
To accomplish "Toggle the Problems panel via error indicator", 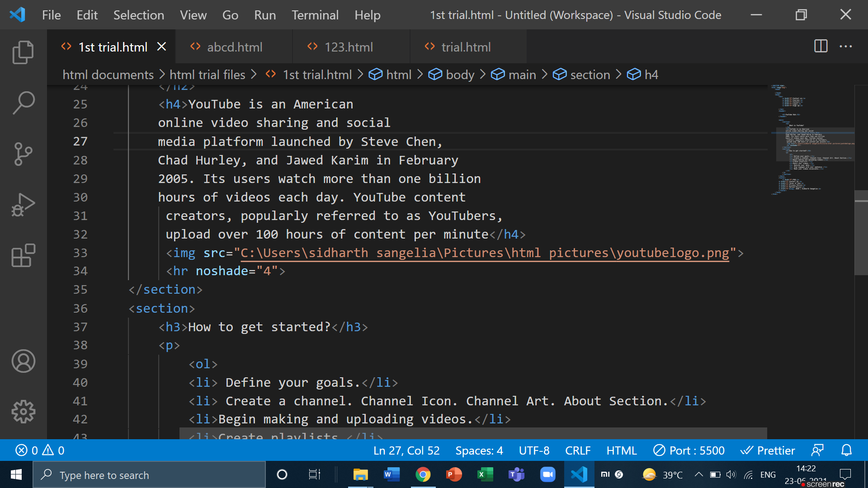I will coord(38,450).
